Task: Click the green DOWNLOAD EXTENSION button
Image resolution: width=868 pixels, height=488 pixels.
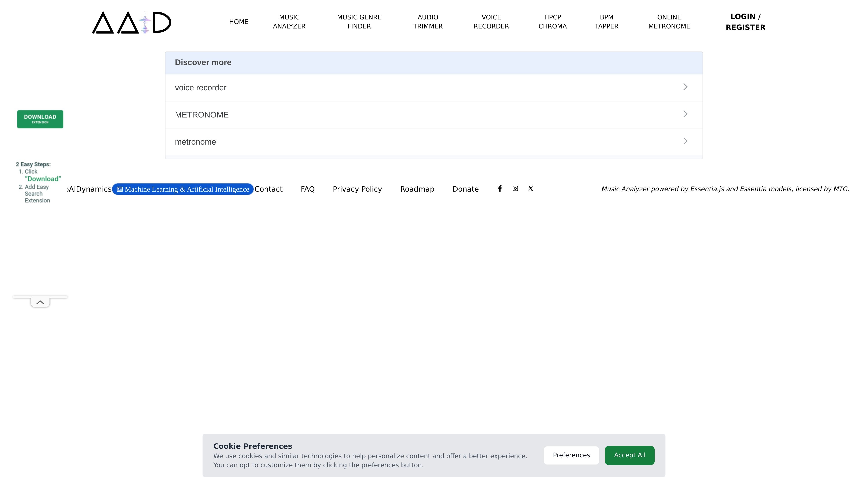Action: [x=40, y=119]
